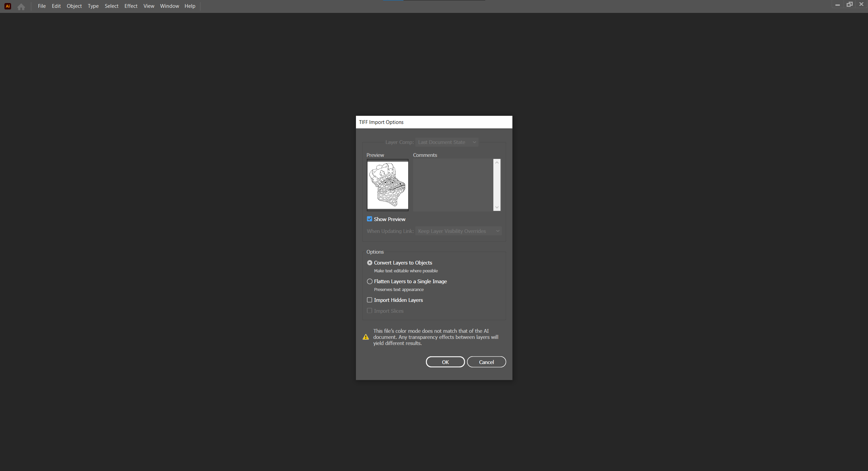Image resolution: width=868 pixels, height=471 pixels.
Task: Click the Comments scroll down arrow
Action: point(497,207)
